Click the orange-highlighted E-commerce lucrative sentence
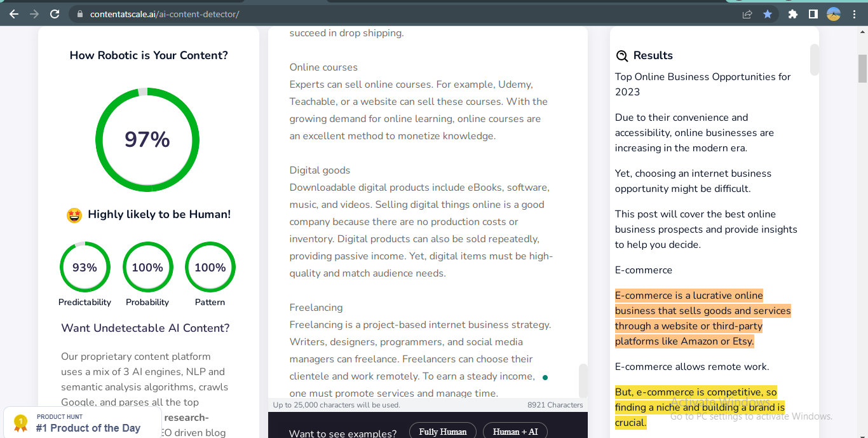This screenshot has height=438, width=868. click(703, 318)
